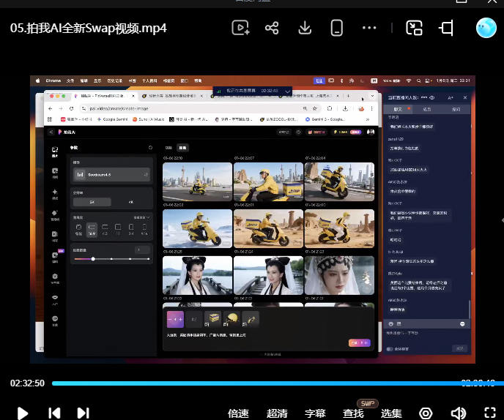Open the blue bubble user avatar

(486, 28)
